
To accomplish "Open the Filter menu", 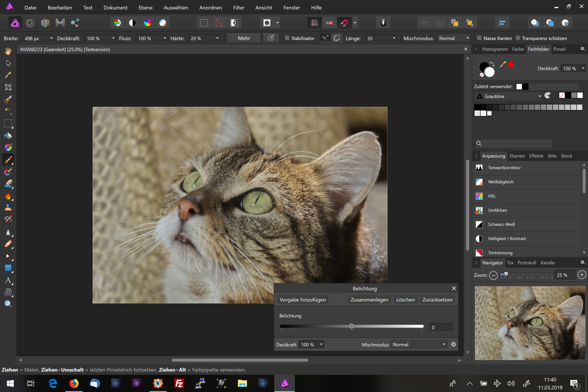I will (239, 8).
